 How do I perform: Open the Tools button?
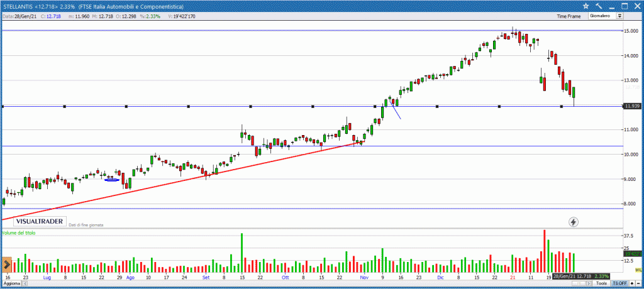[x=601, y=283]
